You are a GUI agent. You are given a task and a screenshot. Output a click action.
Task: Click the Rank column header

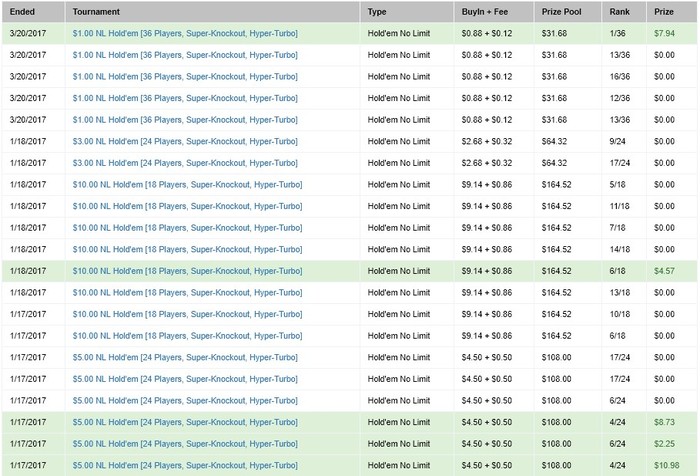tap(619, 12)
